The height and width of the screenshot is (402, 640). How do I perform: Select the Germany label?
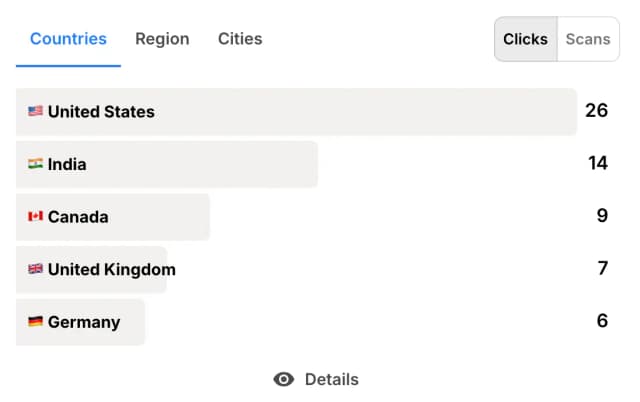(84, 322)
